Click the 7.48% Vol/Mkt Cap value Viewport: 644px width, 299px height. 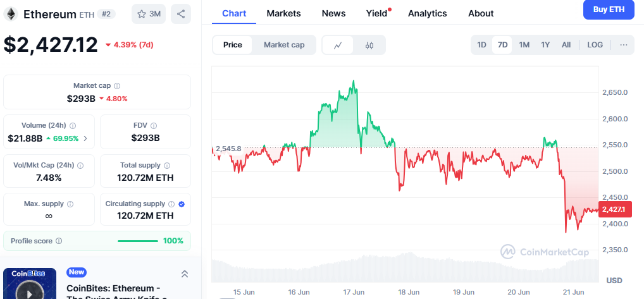pyautogui.click(x=49, y=178)
